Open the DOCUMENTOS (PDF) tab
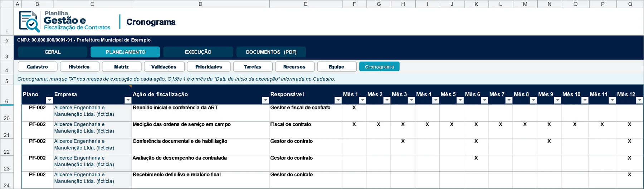Screen dimensions: 644x189 [271, 52]
